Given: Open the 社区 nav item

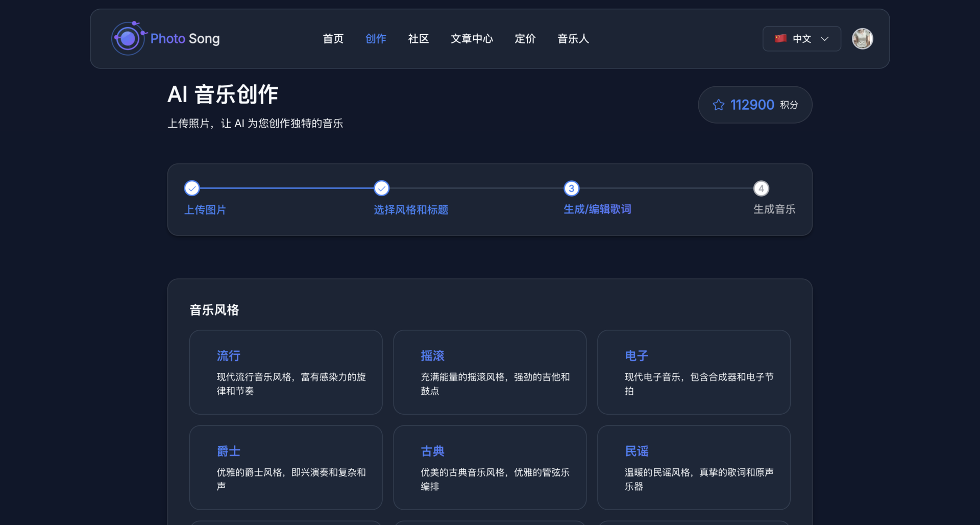Looking at the screenshot, I should (418, 39).
